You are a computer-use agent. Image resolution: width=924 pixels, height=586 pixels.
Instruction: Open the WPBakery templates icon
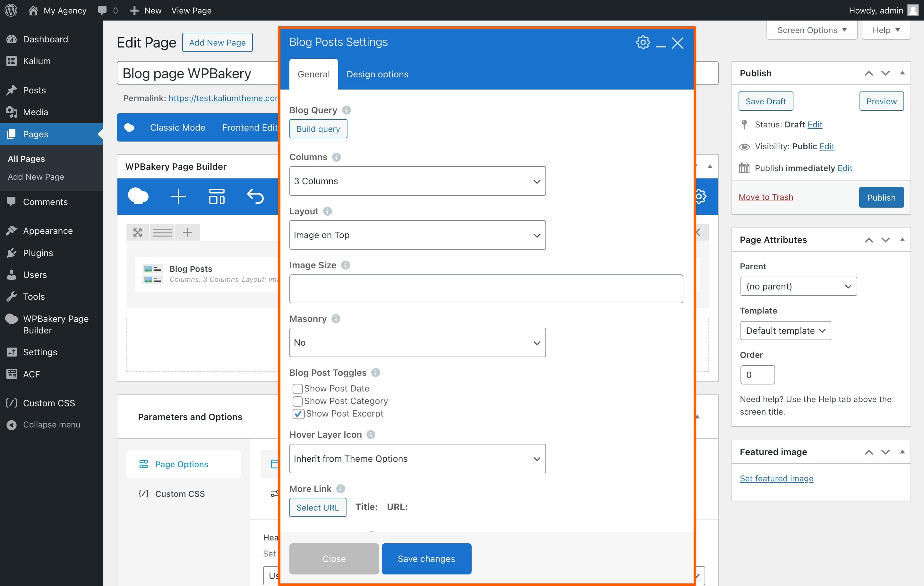point(217,196)
